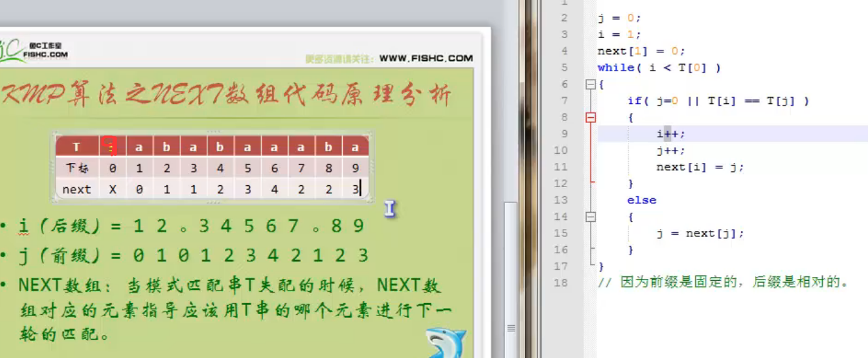Viewport: 868px width, 358px height.
Task: Open the WWW.FISHC.COM link on the slide
Action: (426, 58)
